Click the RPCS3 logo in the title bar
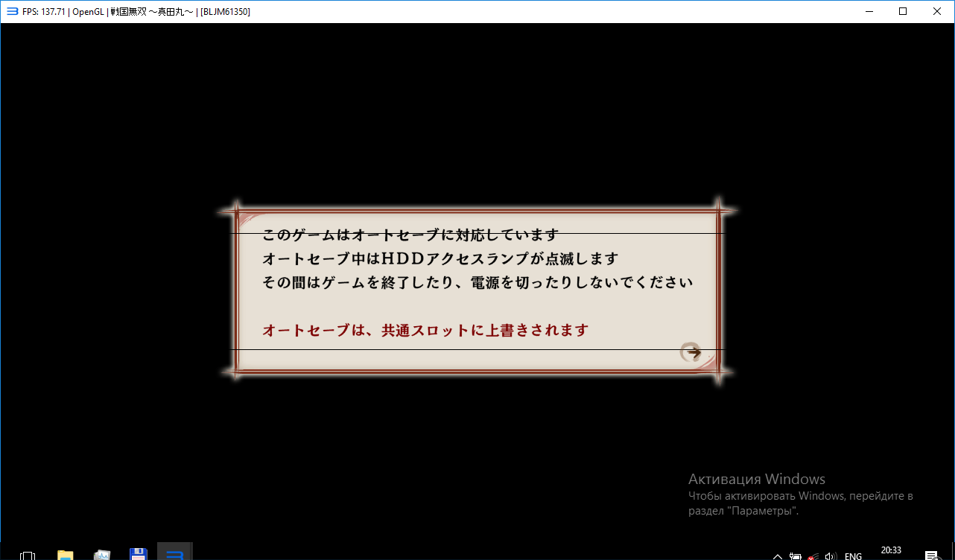 [12, 11]
